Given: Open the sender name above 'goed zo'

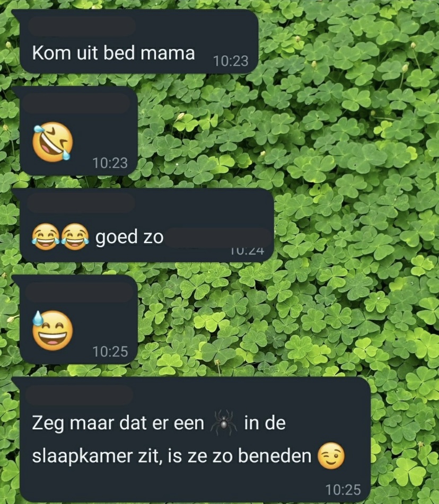Looking at the screenshot, I should [81, 203].
